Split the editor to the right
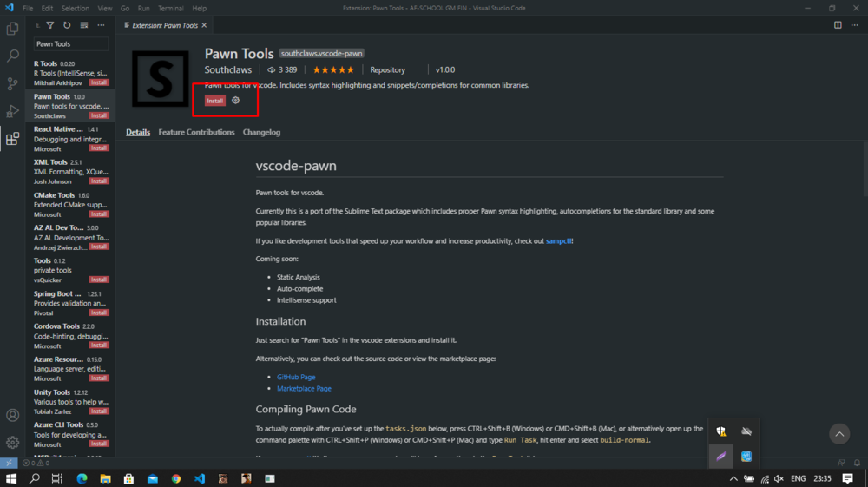 tap(838, 25)
